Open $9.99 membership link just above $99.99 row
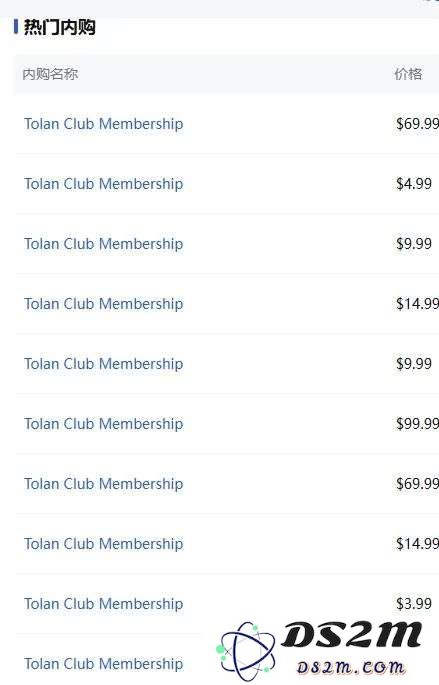439x685 pixels. (x=104, y=364)
